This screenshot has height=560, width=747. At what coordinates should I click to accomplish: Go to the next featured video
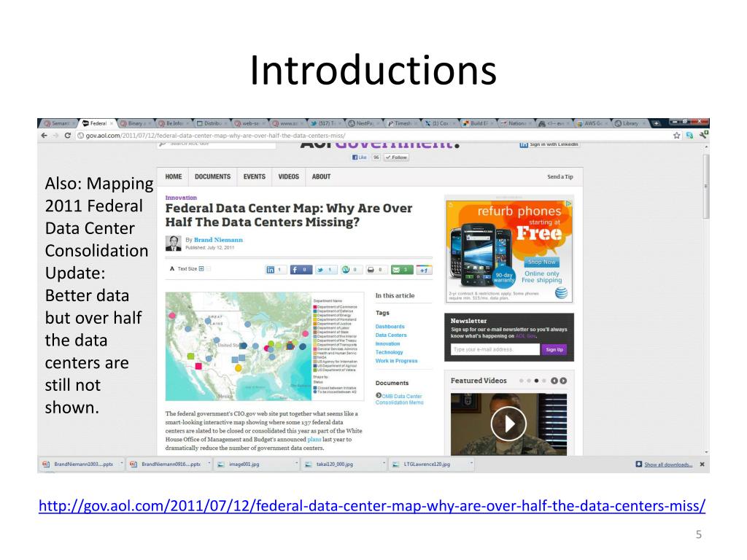pos(564,381)
